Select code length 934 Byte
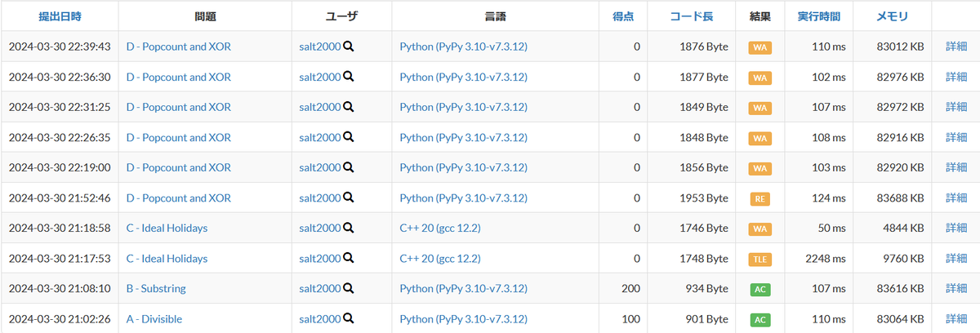This screenshot has width=980, height=333. 707,288
